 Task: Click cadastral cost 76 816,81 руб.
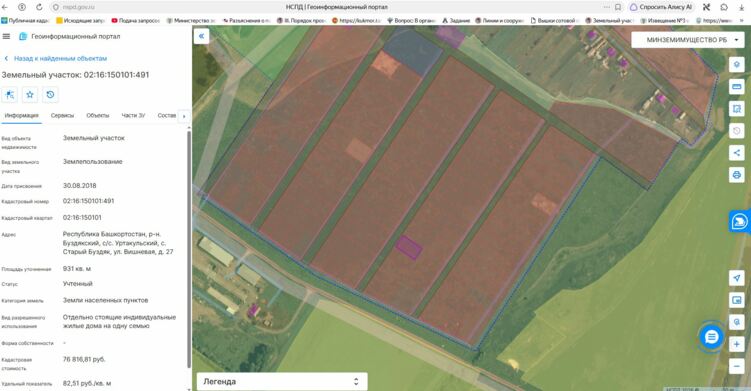[84, 359]
